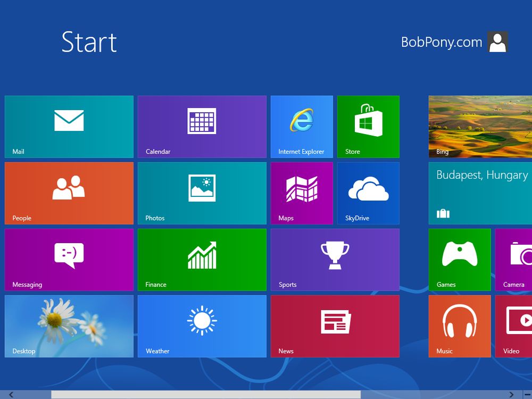This screenshot has width=532, height=399.
Task: Launch Internet Explorer from its tile
Action: (302, 127)
